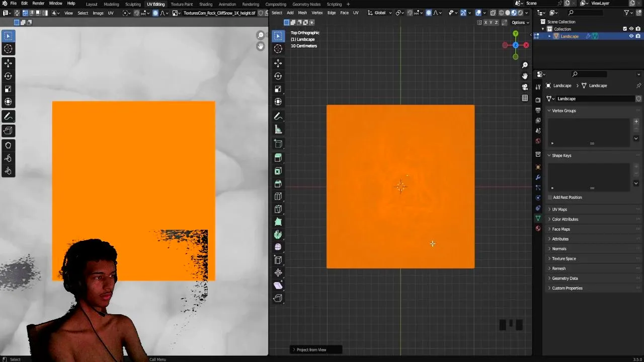Toggle the Collection exclude checkbox
644x362 pixels.
[625, 29]
